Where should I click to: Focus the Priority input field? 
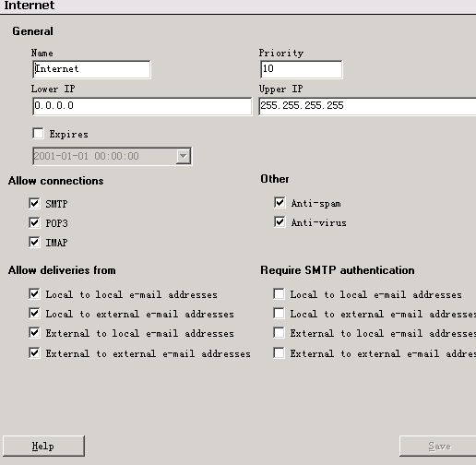(301, 69)
